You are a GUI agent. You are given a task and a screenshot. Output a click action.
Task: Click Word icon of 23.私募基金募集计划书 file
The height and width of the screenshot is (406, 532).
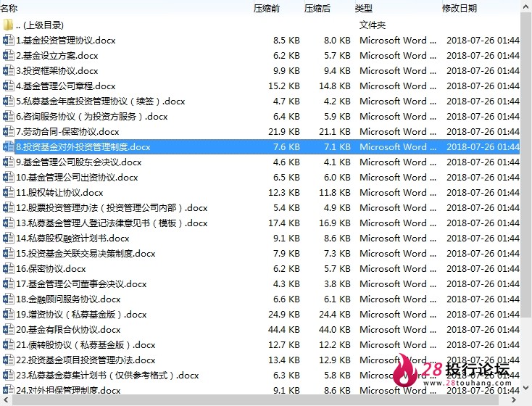tap(8, 375)
